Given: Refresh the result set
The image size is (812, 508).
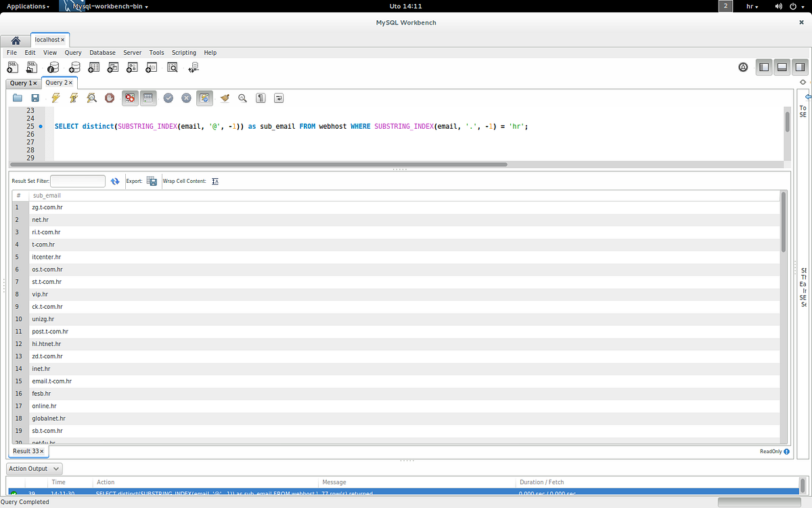Looking at the screenshot, I should pos(115,182).
